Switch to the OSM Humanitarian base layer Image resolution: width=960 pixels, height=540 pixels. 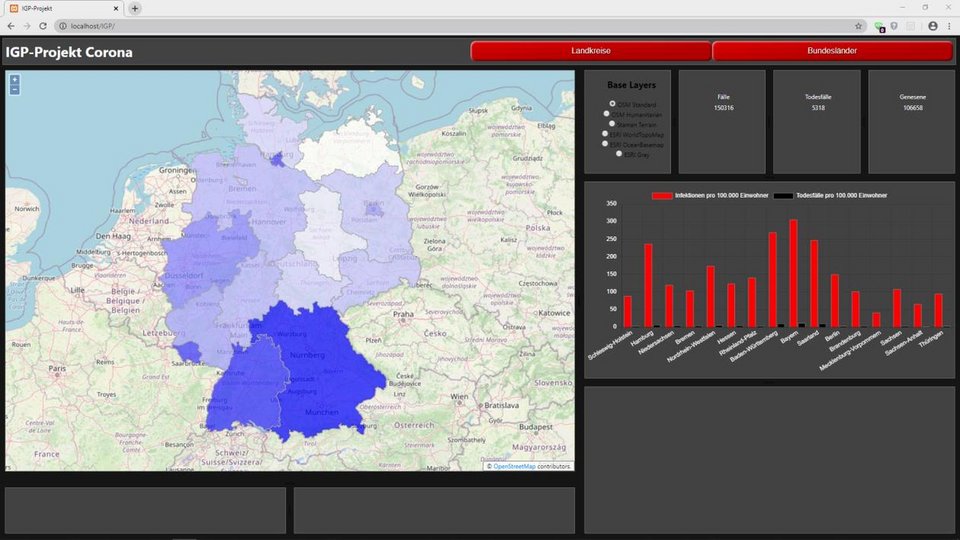pos(606,114)
